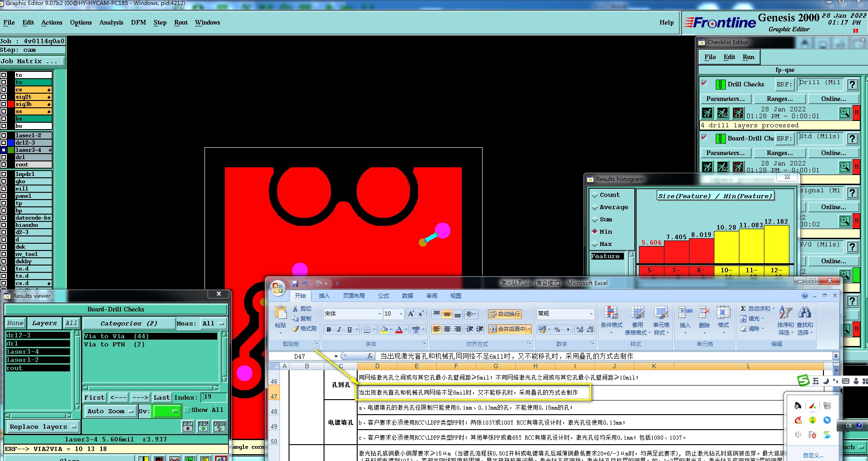The image size is (868, 461).
Task: Toggle visibility box for layer sig3b
Action: (x=4, y=104)
